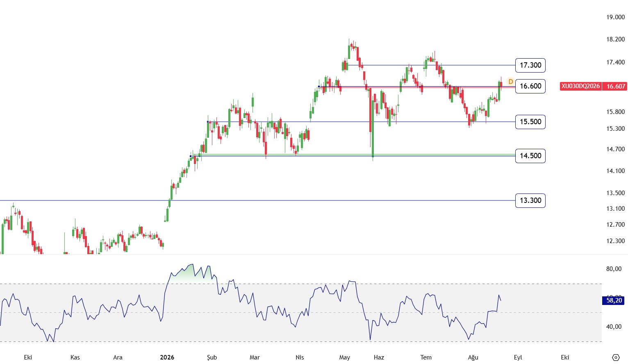Click the Nis month label
The height and width of the screenshot is (364, 628).
point(300,357)
